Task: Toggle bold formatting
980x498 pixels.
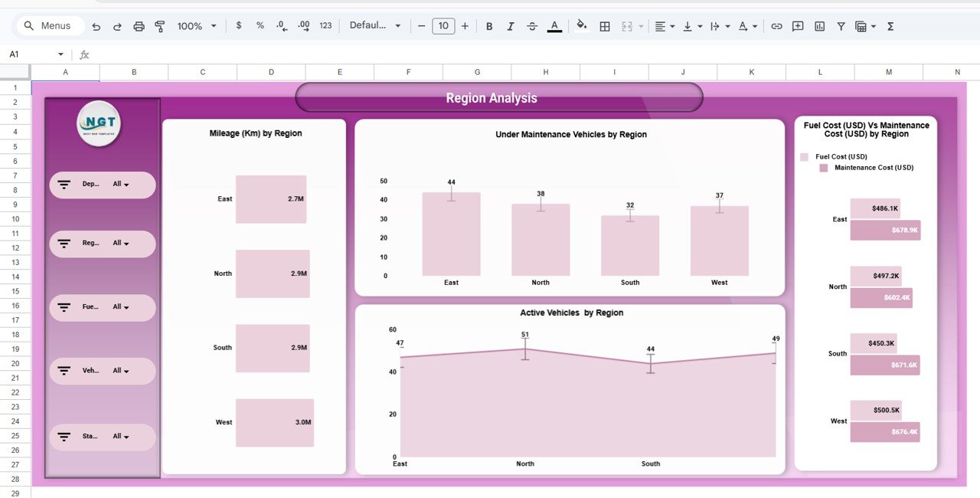Action: click(489, 25)
